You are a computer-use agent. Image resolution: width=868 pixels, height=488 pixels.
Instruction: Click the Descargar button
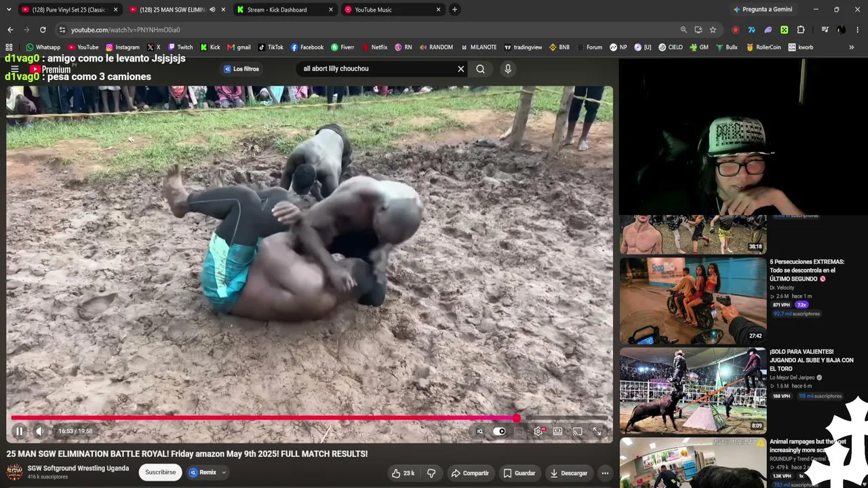(x=568, y=473)
